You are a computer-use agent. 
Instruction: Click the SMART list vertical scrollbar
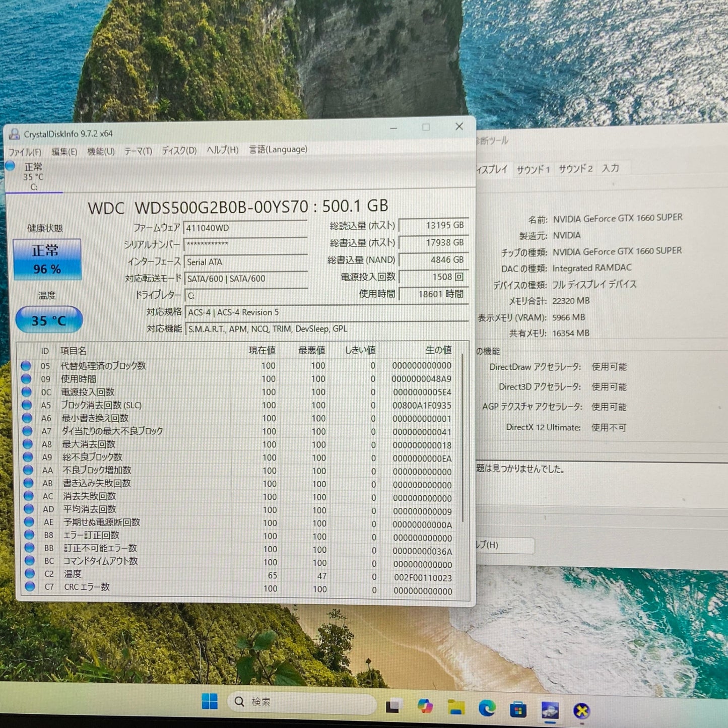(462, 438)
